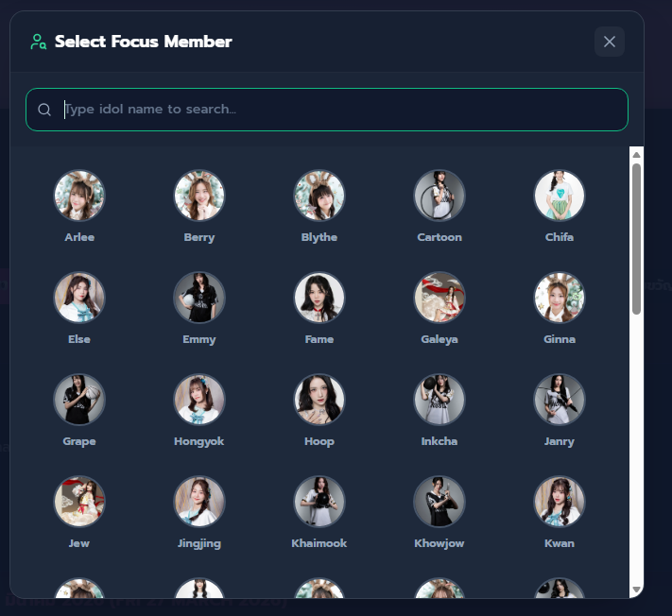
Task: Click the name label Chifa
Action: 560,237
